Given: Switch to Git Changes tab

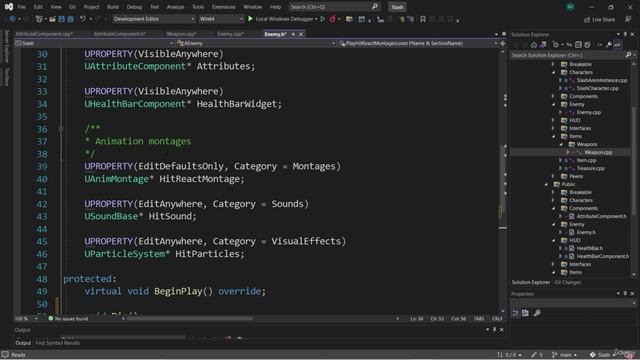Looking at the screenshot, I should (567, 282).
